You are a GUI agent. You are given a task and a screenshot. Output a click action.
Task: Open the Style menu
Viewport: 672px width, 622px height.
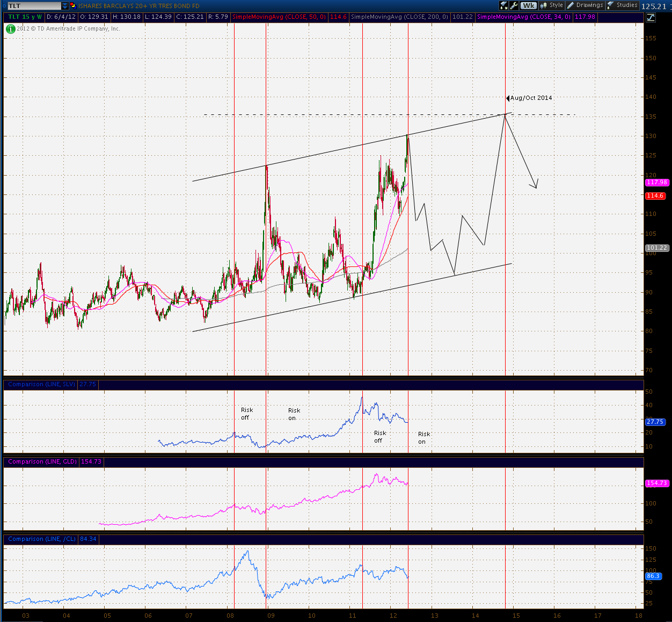[552, 5]
